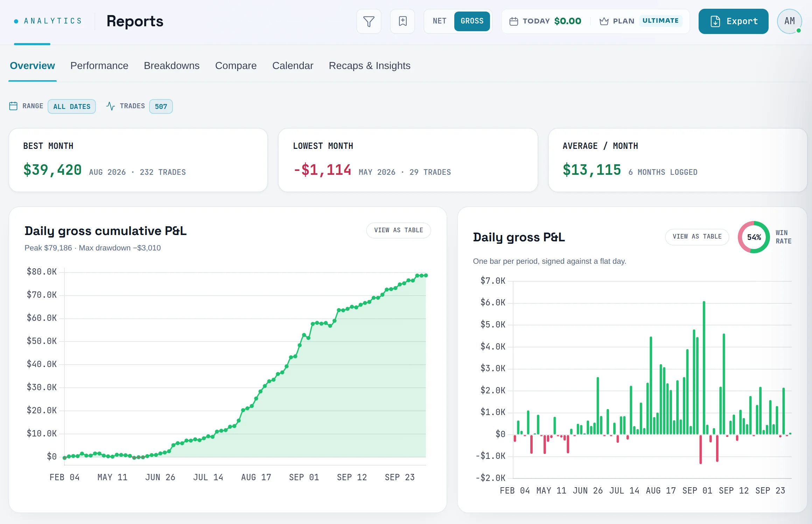The height and width of the screenshot is (524, 812).
Task: Open the Calendar tab
Action: [x=293, y=66]
